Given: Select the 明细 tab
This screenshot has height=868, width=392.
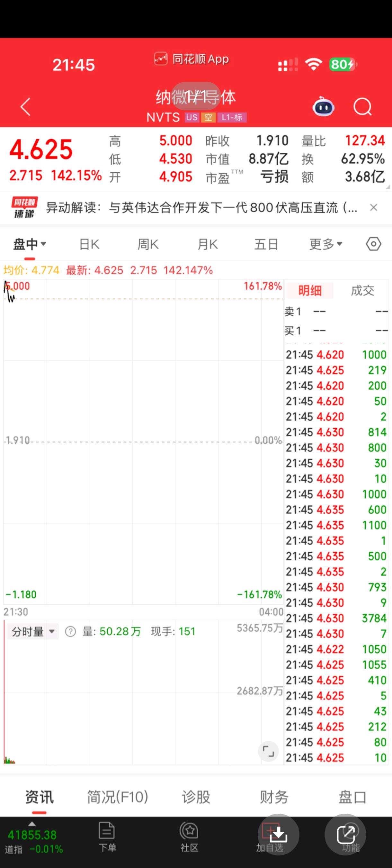Looking at the screenshot, I should [x=310, y=290].
